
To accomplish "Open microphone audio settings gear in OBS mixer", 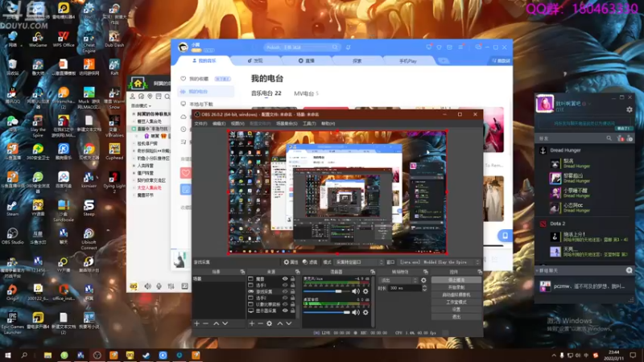I will (365, 291).
